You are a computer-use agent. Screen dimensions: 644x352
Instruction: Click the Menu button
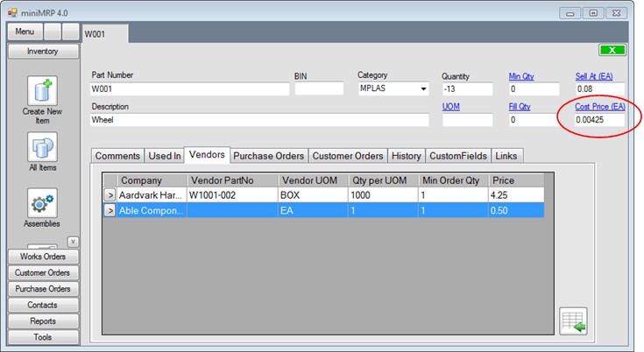[25, 32]
